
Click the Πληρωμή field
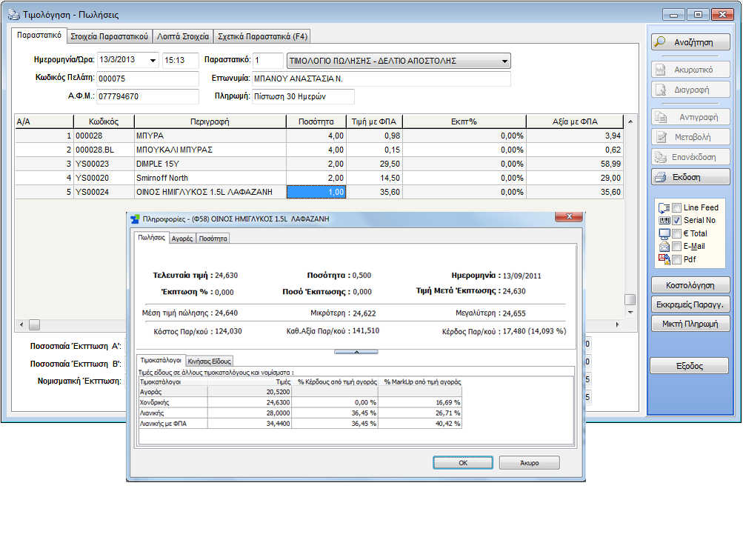click(x=303, y=96)
